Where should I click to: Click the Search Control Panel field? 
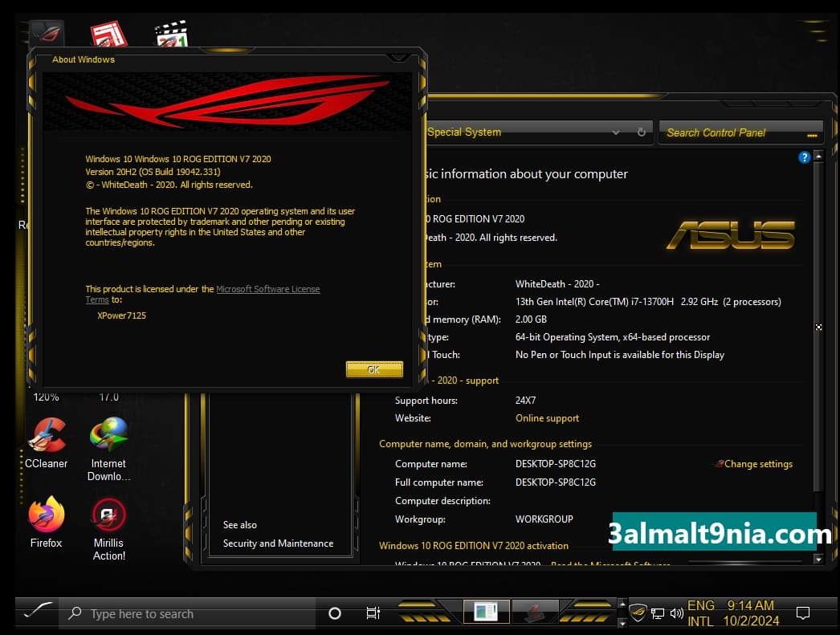point(740,132)
